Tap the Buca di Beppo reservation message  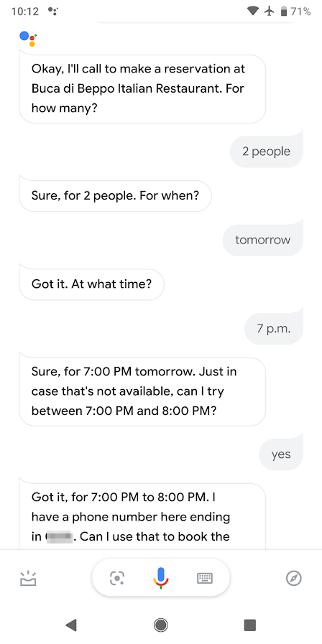[x=142, y=89]
